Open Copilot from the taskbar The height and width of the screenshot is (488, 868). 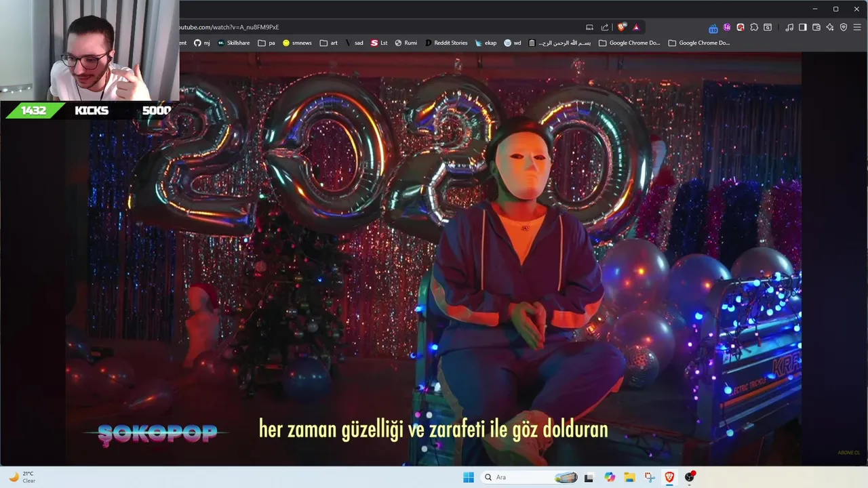pyautogui.click(x=610, y=477)
